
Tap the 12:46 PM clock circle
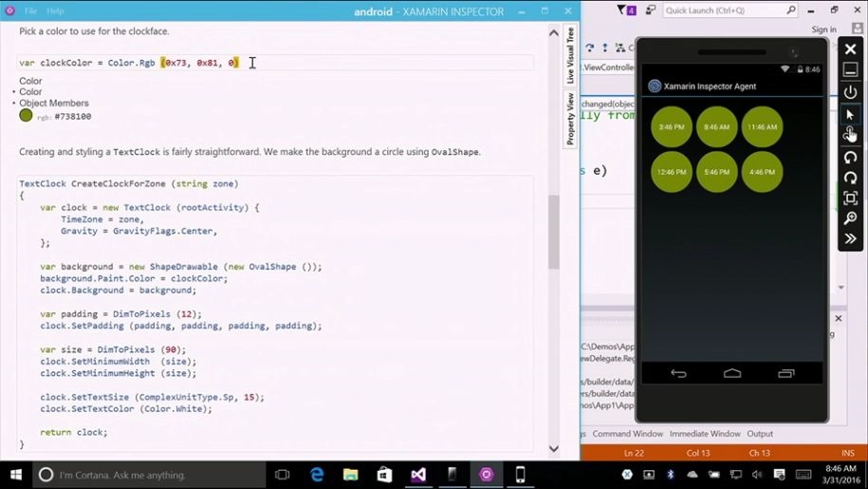(672, 172)
